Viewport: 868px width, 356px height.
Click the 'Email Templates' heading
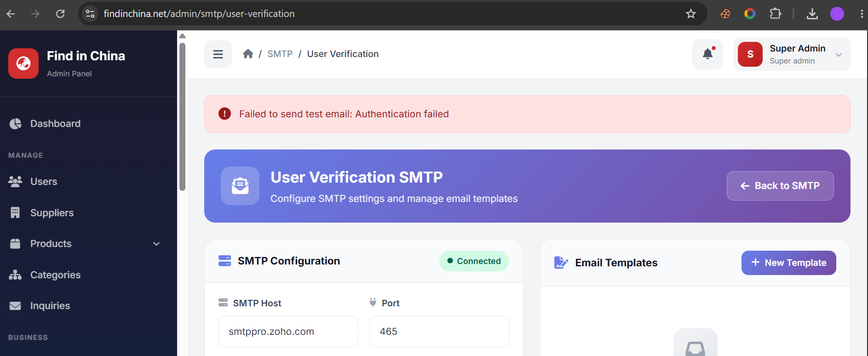click(616, 263)
